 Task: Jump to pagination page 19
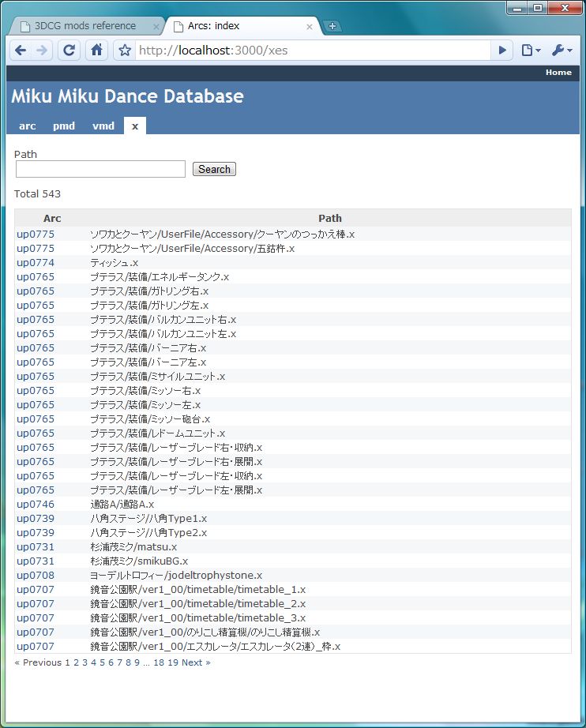point(173,662)
